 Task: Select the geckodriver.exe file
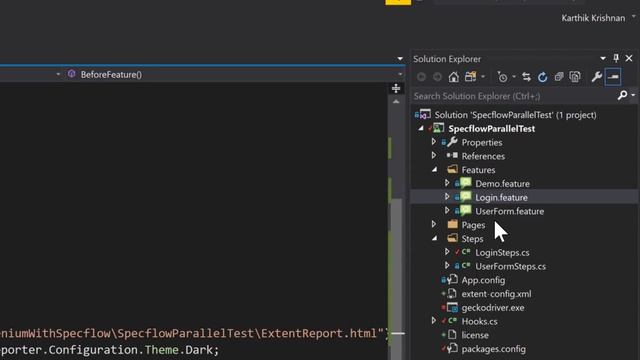[x=493, y=308]
